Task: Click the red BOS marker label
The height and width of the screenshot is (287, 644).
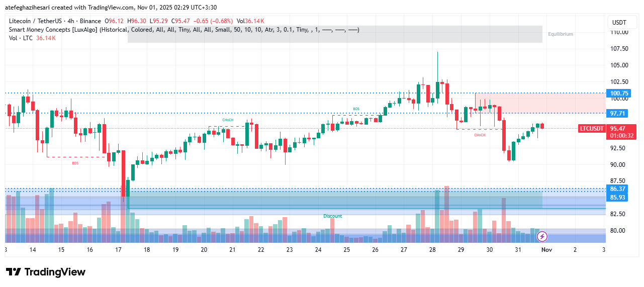Action: (x=75, y=163)
